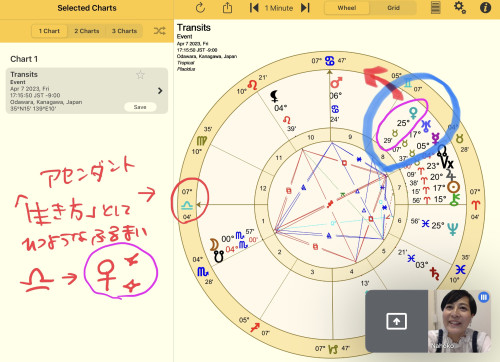Select the 3 Charts tab
Screen dimensions: 500x362
click(x=124, y=31)
